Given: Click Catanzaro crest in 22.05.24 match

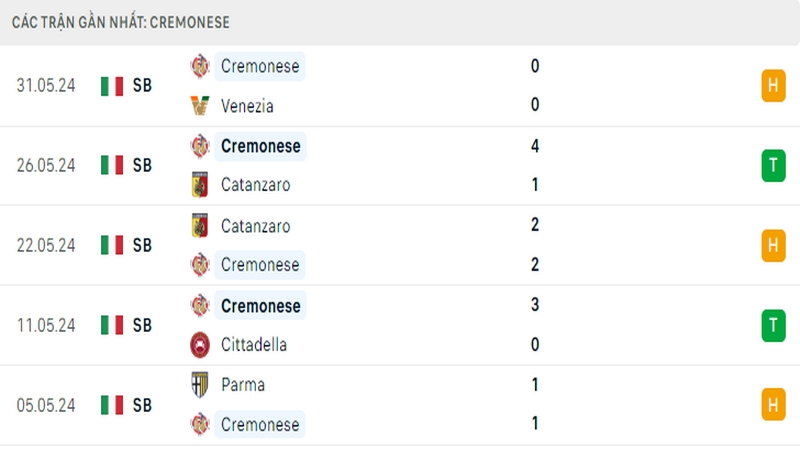Looking at the screenshot, I should (200, 226).
